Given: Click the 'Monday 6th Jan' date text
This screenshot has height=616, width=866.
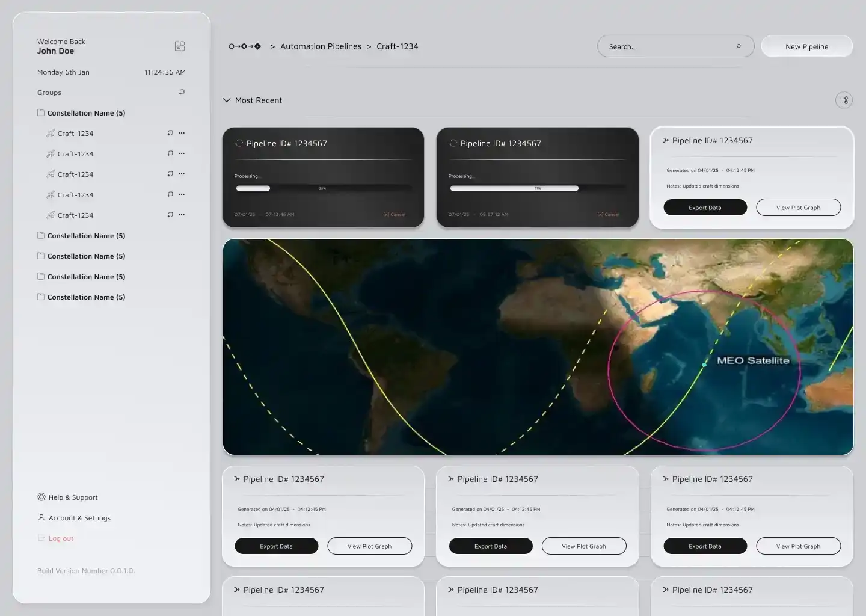Looking at the screenshot, I should [x=63, y=72].
